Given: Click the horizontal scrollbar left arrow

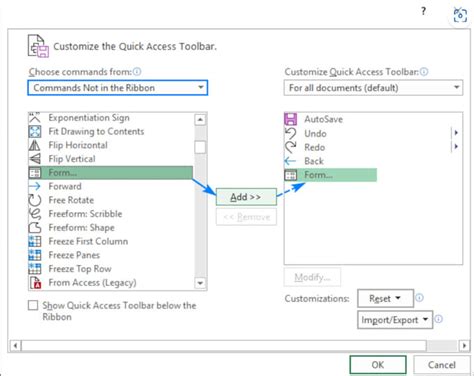Looking at the screenshot, I should tap(15, 345).
